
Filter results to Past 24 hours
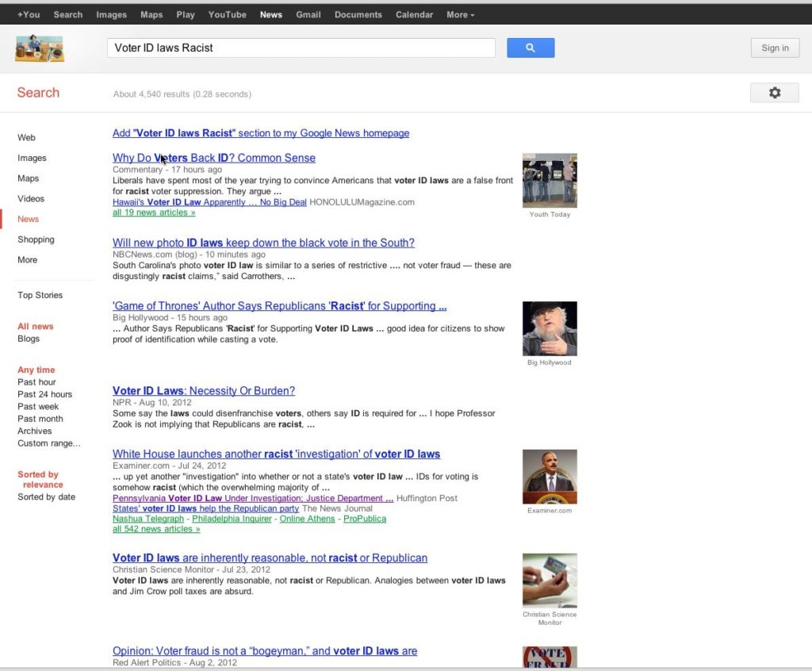click(44, 394)
